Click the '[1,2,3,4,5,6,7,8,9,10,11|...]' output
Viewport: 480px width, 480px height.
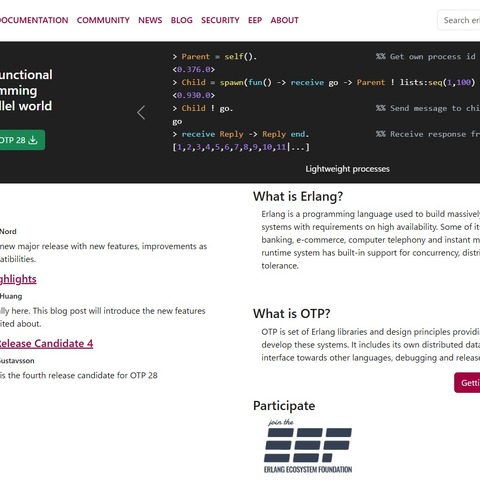point(241,147)
